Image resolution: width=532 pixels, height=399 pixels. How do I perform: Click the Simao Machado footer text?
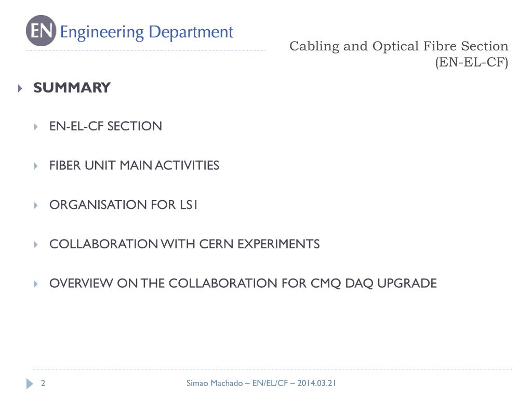pyautogui.click(x=261, y=383)
